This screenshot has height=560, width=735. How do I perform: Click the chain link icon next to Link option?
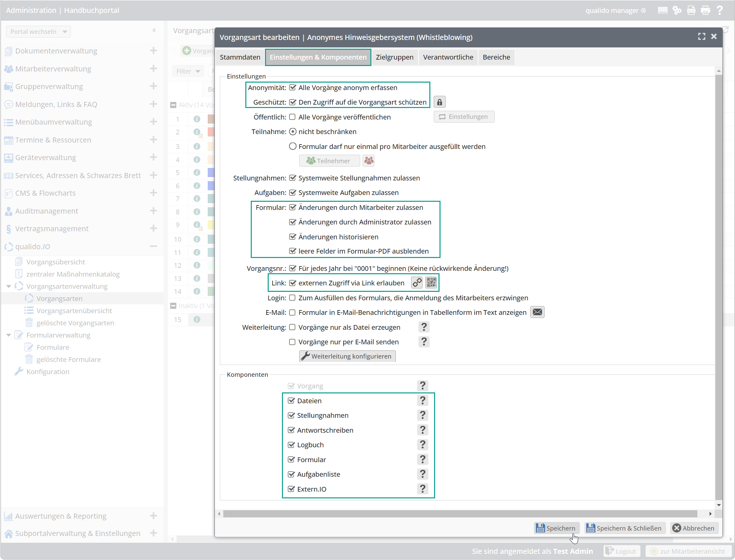tap(417, 282)
